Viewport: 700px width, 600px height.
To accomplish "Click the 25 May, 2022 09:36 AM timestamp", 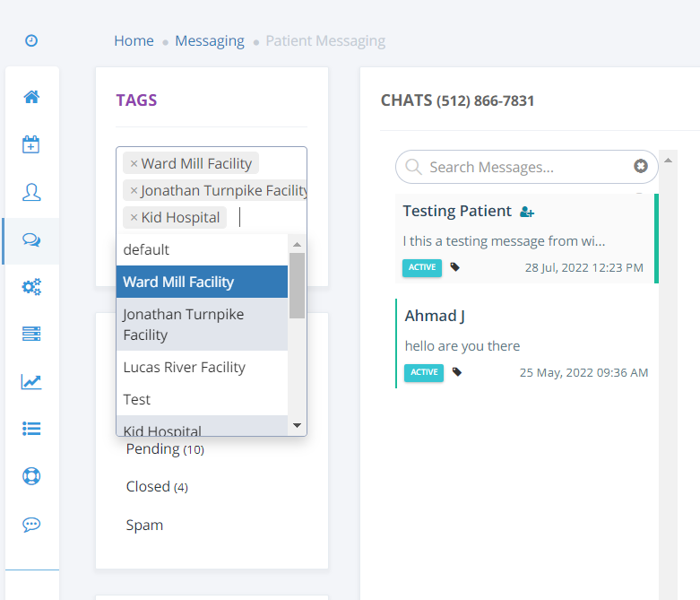I will click(x=583, y=372).
